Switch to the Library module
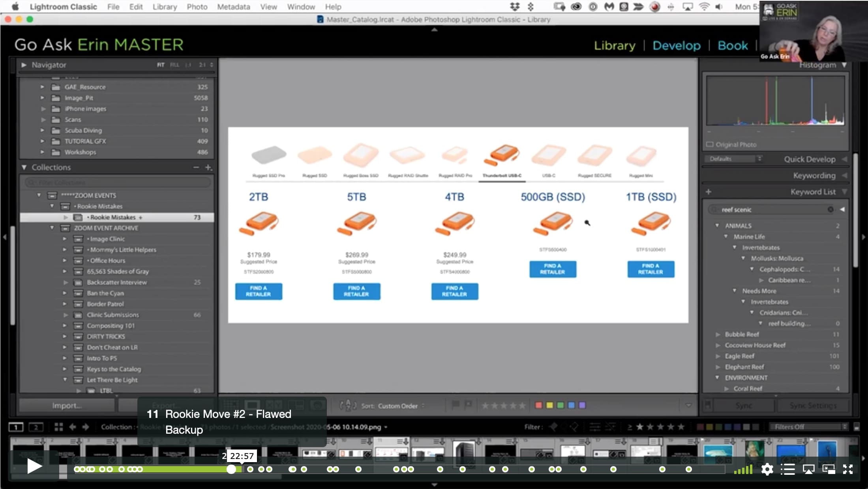Image resolution: width=868 pixels, height=489 pixels. 615,45
